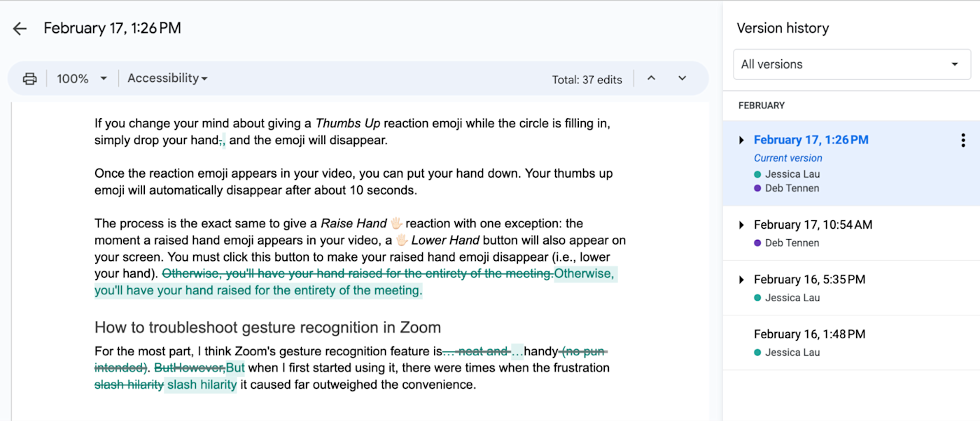Jump to next edit with down chevron
The image size is (980, 421).
[x=682, y=78]
